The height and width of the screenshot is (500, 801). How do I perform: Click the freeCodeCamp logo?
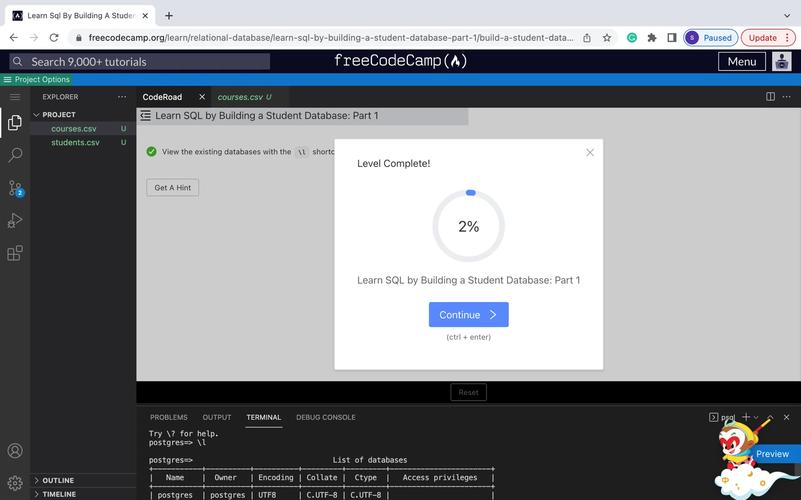[x=400, y=61]
